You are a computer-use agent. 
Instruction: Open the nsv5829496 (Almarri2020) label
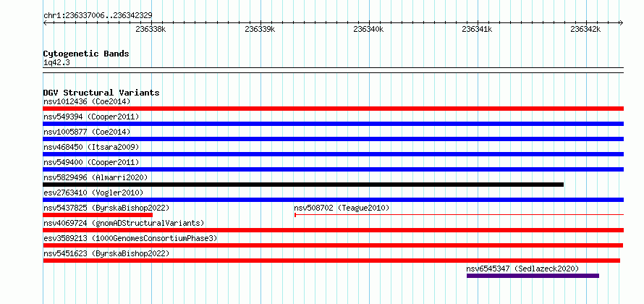pos(96,177)
